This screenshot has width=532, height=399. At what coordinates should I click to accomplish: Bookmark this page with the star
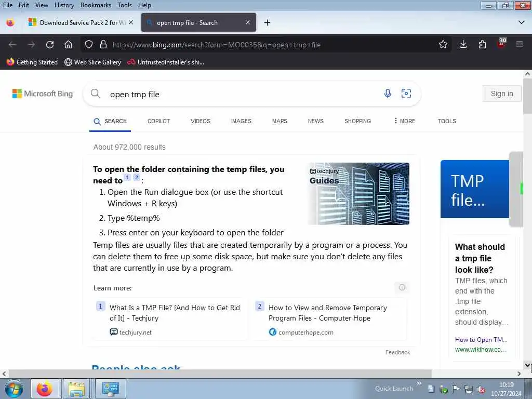pos(443,45)
